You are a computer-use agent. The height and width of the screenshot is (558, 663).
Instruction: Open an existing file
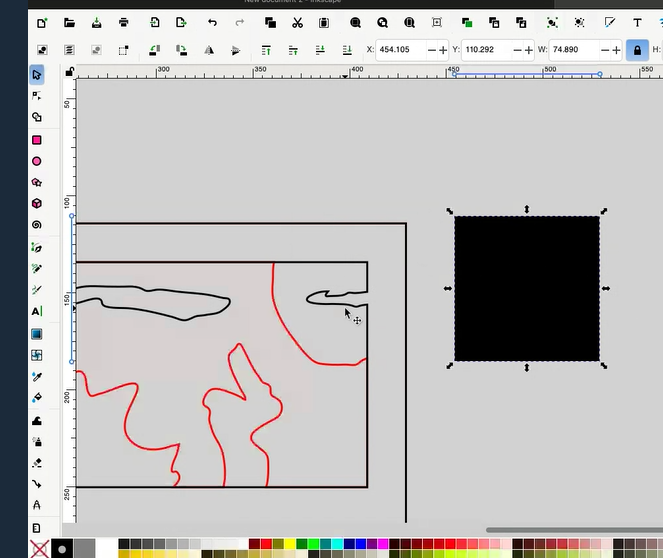[69, 23]
